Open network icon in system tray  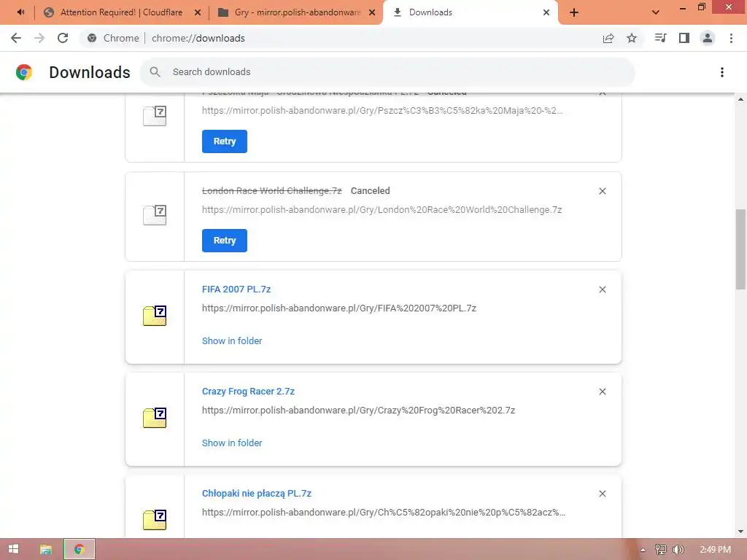point(660,550)
